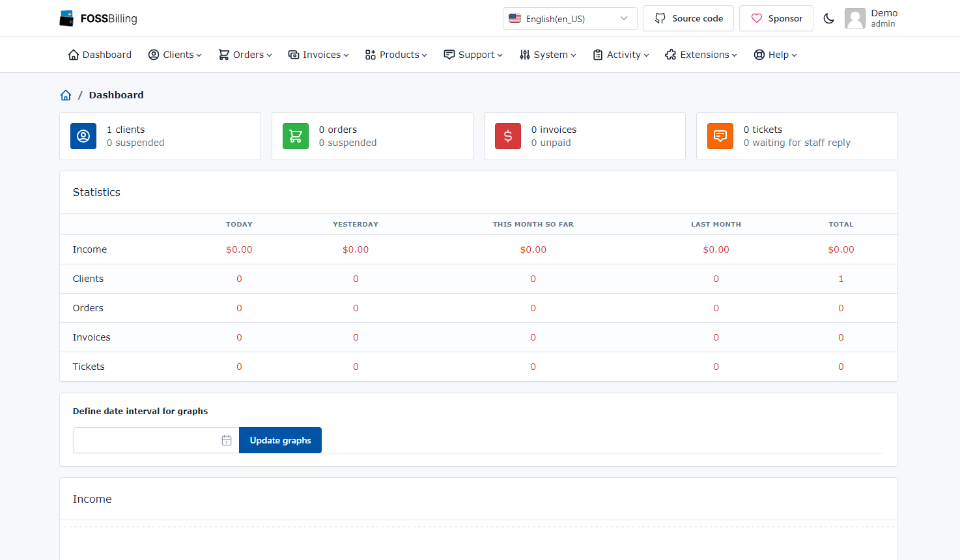Viewport: 960px width, 560px height.
Task: Click the Sponsor button
Action: 776,18
